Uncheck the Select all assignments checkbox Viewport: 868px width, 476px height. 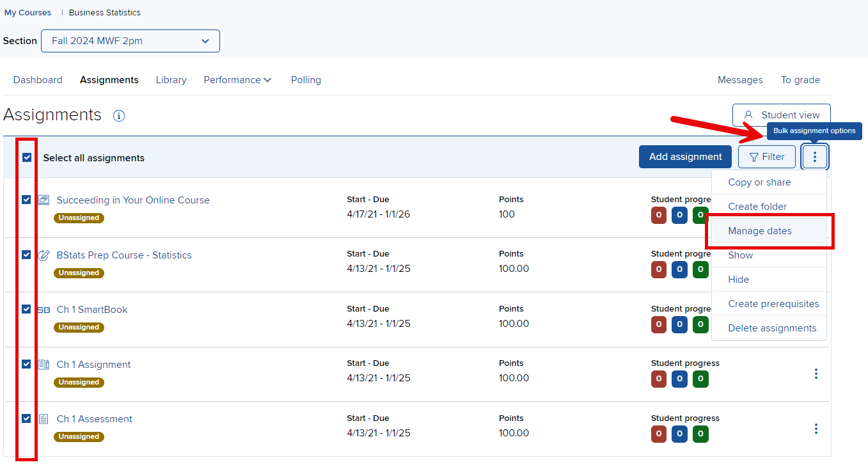coord(27,157)
